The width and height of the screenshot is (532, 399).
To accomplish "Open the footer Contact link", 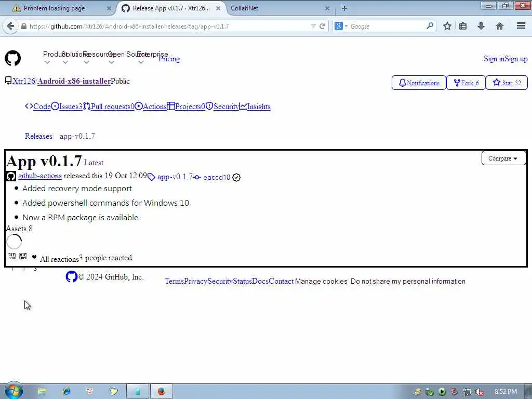I will (281, 281).
